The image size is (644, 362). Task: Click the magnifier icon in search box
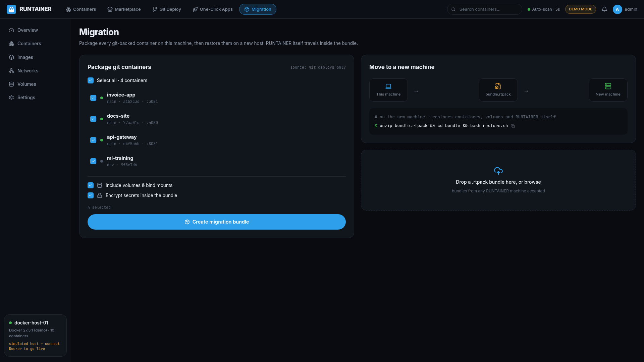453,9
